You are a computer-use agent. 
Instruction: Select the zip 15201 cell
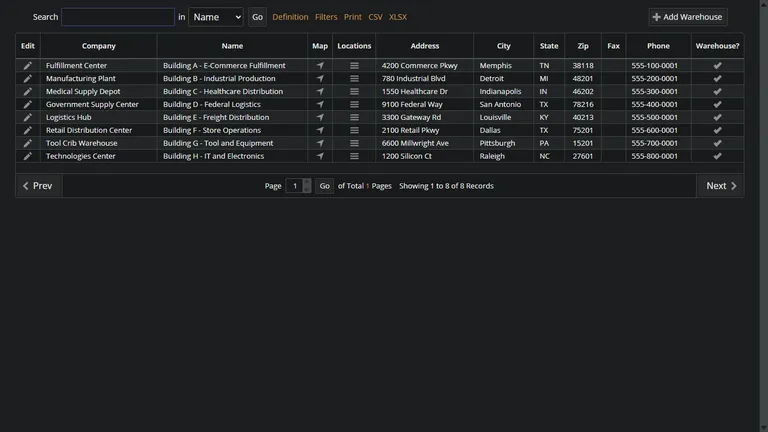pyautogui.click(x=583, y=144)
